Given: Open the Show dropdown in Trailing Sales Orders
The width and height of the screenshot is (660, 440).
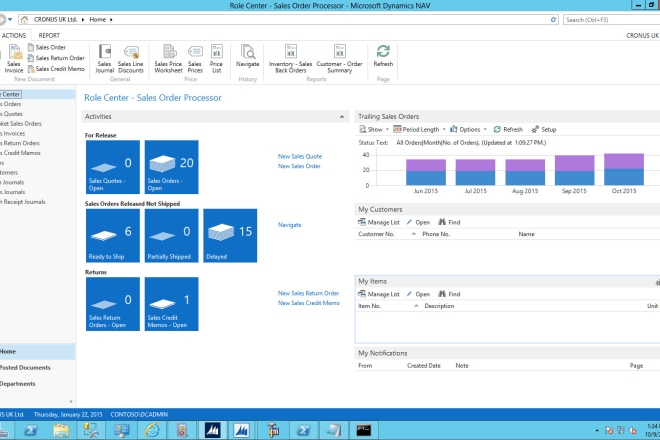Looking at the screenshot, I should click(374, 129).
